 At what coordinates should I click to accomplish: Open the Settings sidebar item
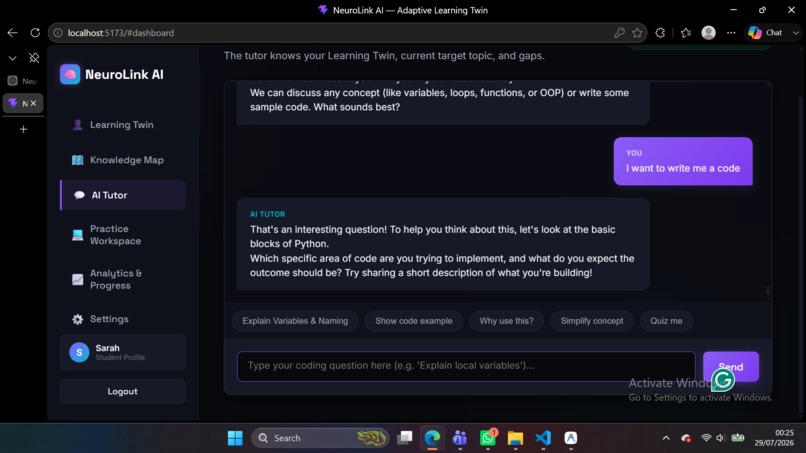click(122, 319)
